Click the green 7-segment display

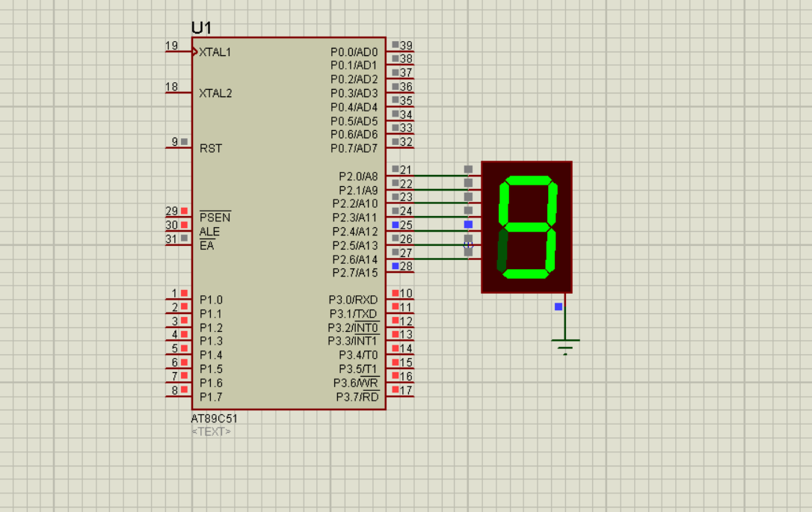click(x=527, y=226)
